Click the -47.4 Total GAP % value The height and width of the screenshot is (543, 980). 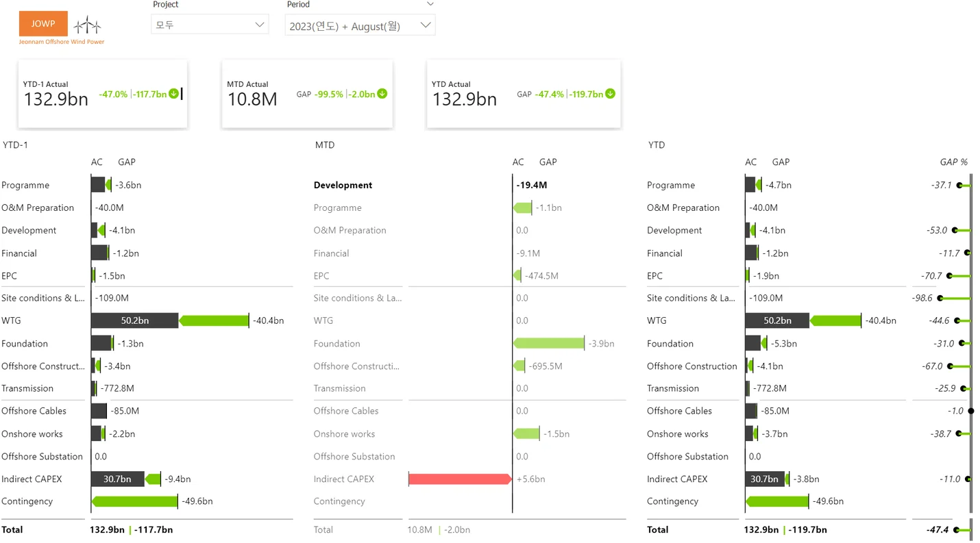pyautogui.click(x=938, y=529)
